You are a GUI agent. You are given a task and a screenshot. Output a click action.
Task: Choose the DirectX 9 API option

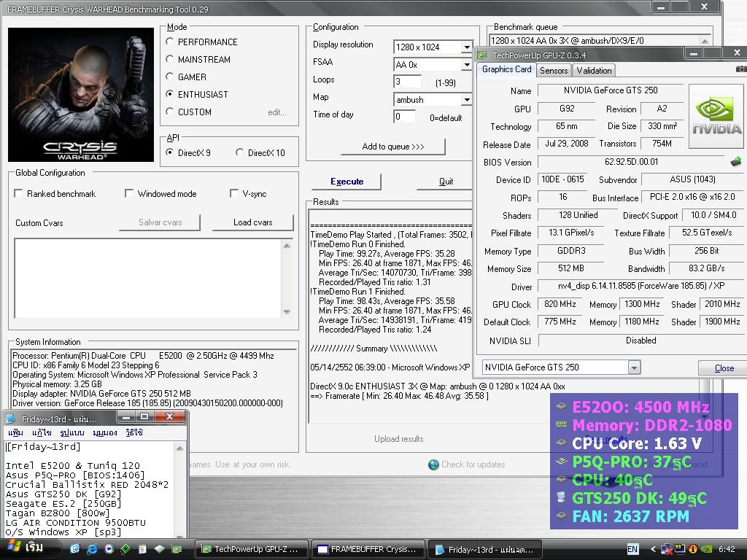(169, 152)
